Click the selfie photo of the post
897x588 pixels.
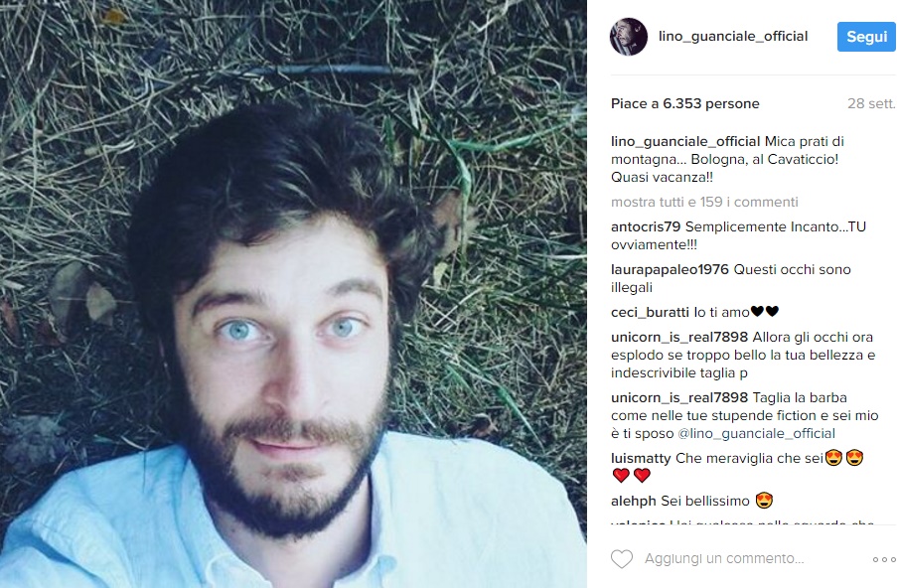pos(293,294)
